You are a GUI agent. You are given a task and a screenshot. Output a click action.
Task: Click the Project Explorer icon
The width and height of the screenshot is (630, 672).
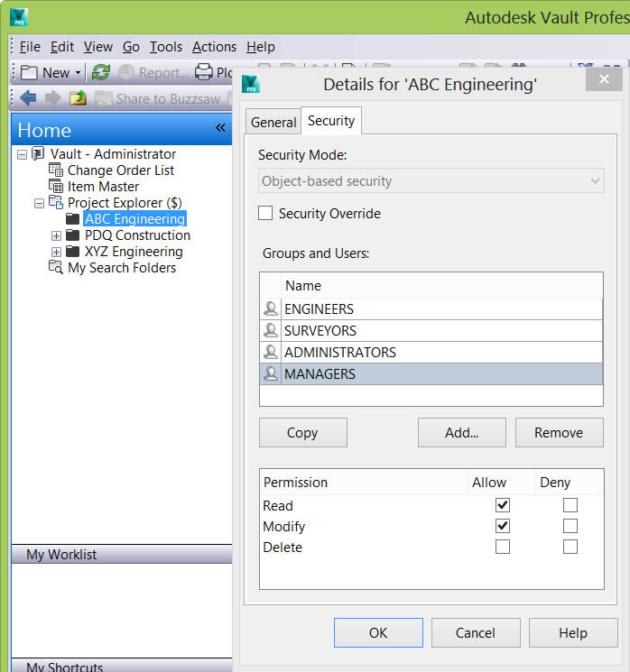(x=56, y=202)
